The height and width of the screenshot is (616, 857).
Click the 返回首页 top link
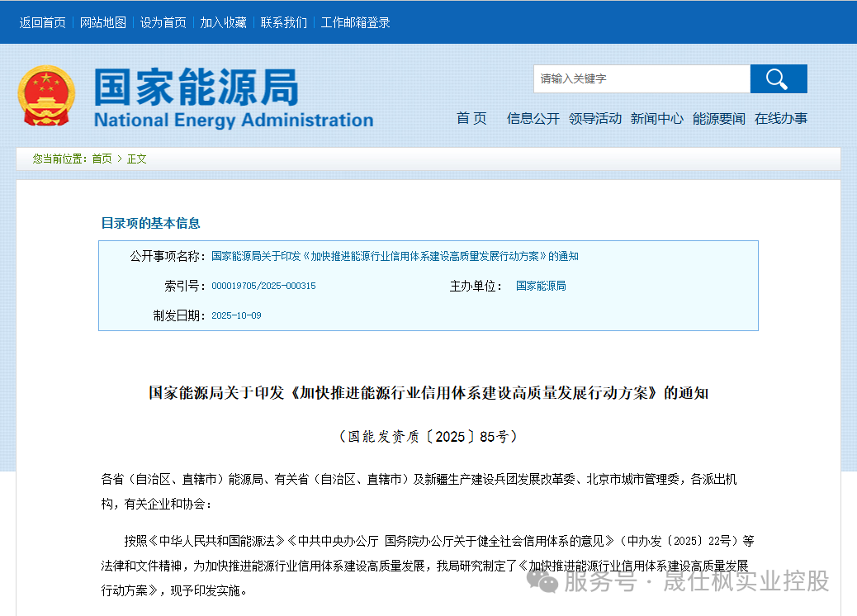pos(43,23)
